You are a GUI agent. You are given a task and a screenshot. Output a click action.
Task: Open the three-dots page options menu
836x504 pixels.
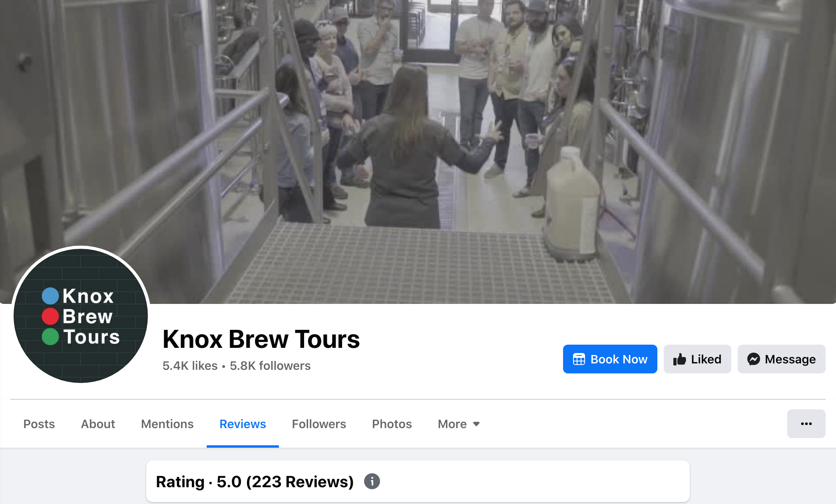[806, 424]
